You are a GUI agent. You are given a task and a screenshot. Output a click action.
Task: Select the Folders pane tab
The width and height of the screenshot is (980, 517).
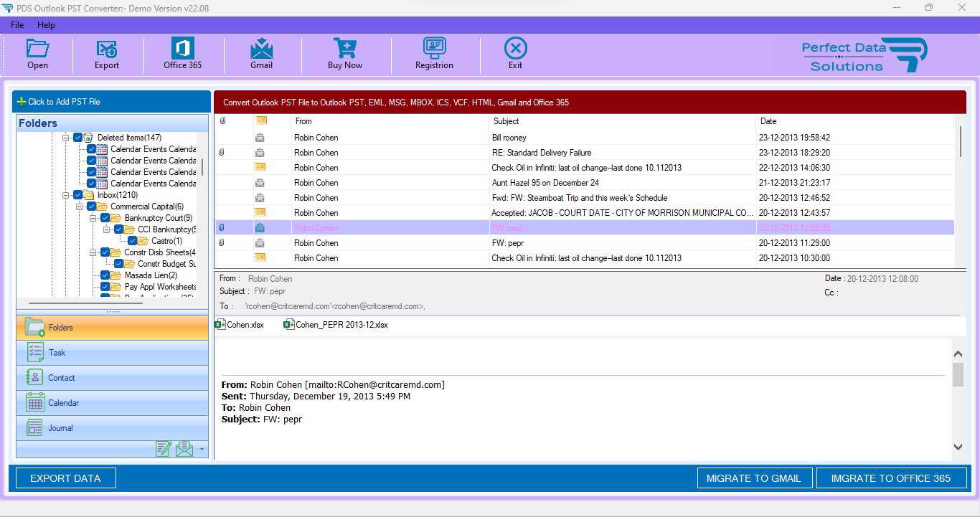click(113, 328)
